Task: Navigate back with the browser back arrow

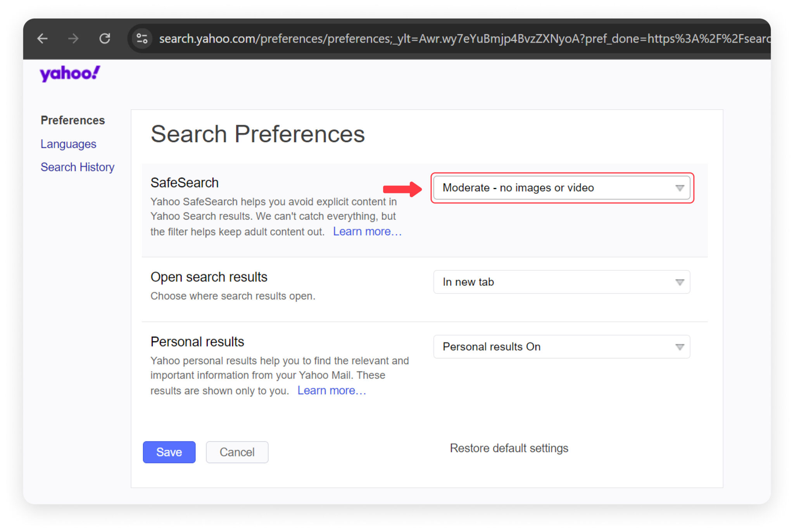Action: 43,38
